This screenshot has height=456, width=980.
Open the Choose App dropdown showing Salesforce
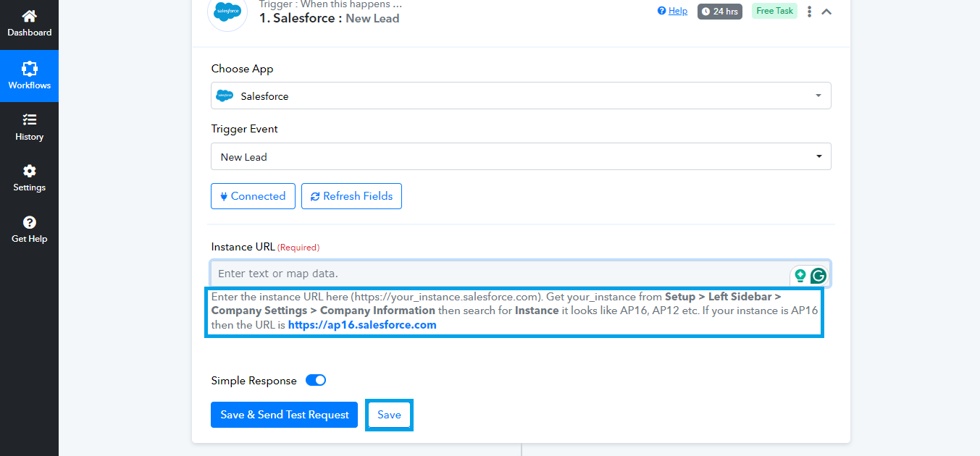point(521,95)
